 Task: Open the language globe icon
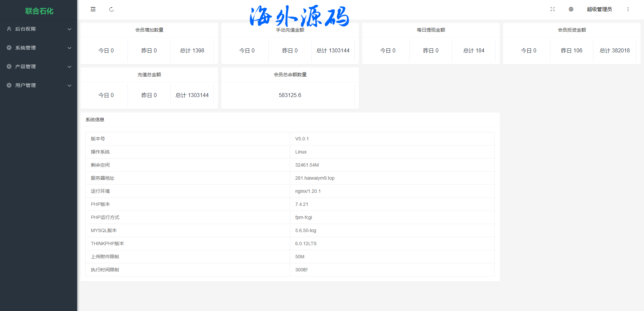coord(571,9)
